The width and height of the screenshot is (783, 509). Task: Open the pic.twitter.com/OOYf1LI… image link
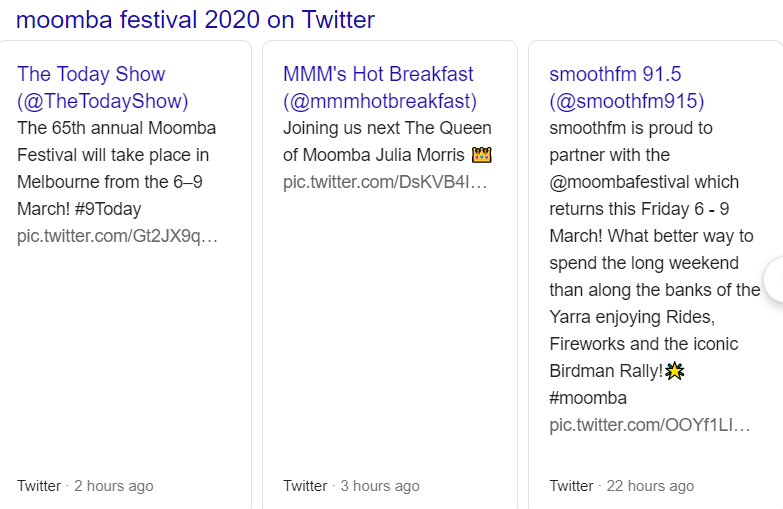click(650, 425)
